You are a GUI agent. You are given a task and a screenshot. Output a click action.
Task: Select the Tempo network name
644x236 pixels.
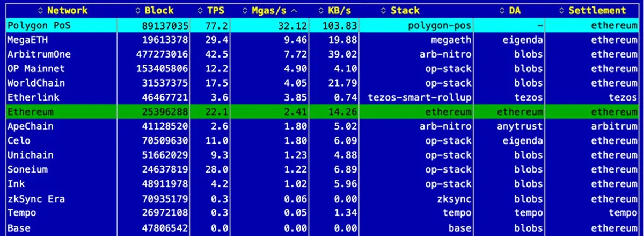point(21,213)
